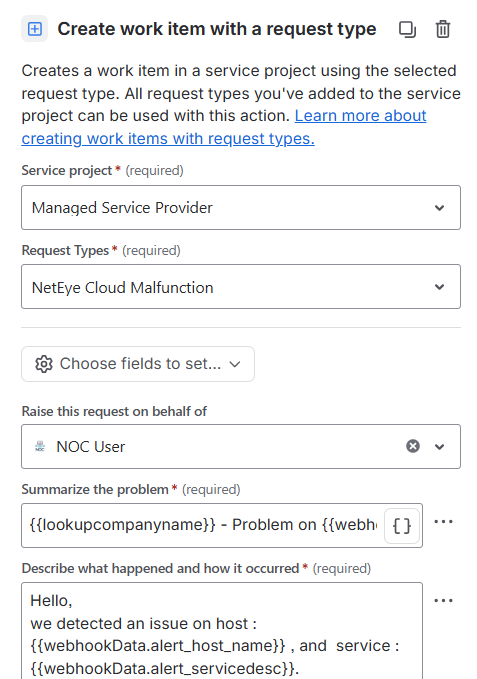Click the Create work item heading
Viewport: 477px width, 679px height.
[x=217, y=29]
